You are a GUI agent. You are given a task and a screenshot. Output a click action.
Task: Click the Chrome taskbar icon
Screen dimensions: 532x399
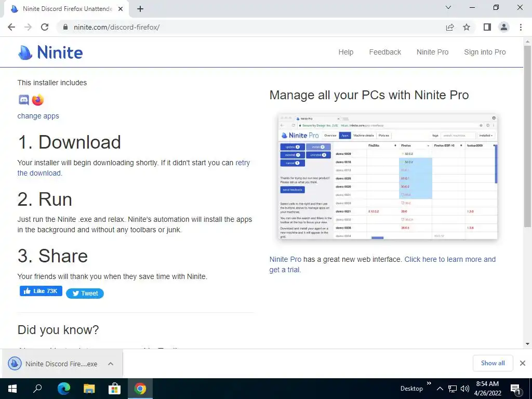140,389
